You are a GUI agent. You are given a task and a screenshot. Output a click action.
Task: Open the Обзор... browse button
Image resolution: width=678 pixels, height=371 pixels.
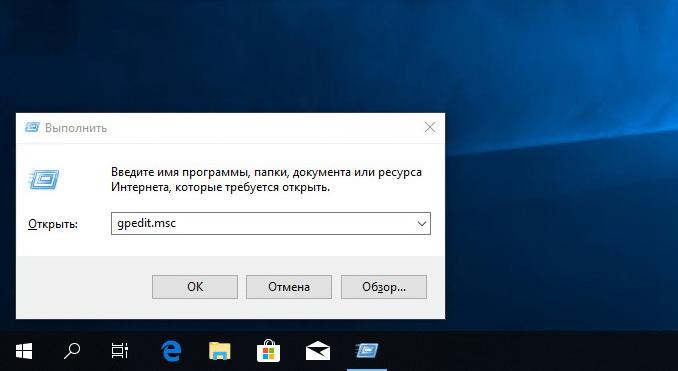[x=384, y=287]
